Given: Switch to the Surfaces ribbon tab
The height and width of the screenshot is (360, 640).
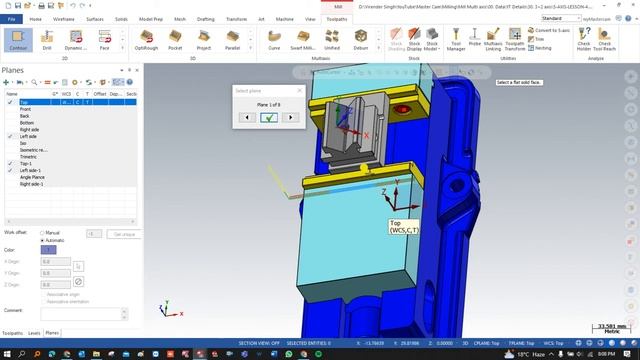Looking at the screenshot, I should click(x=95, y=19).
